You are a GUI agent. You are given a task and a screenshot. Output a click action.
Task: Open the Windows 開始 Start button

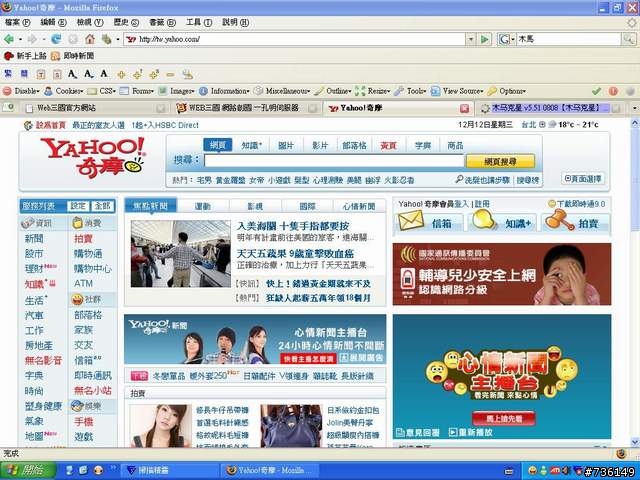28,471
